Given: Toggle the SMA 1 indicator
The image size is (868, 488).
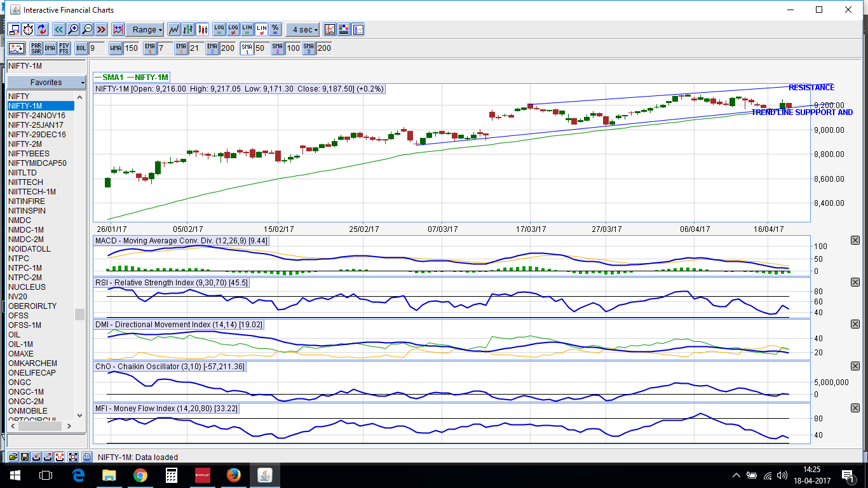Looking at the screenshot, I should [x=247, y=48].
